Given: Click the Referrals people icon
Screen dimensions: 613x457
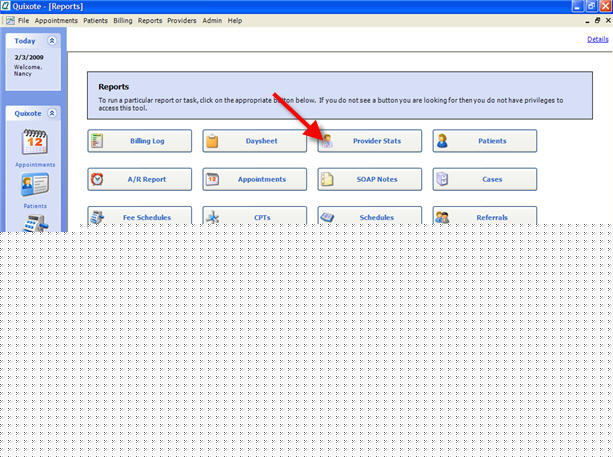Looking at the screenshot, I should coord(442,217).
